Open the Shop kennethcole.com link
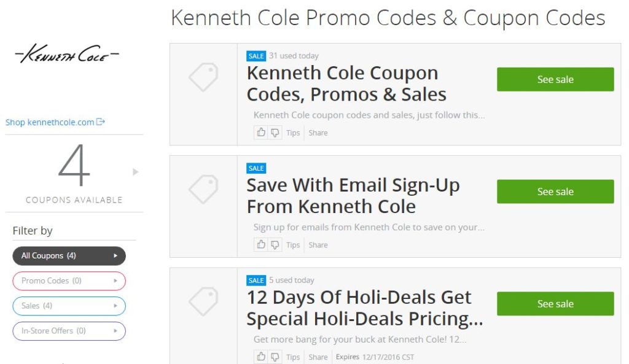The height and width of the screenshot is (364, 629). 50,122
